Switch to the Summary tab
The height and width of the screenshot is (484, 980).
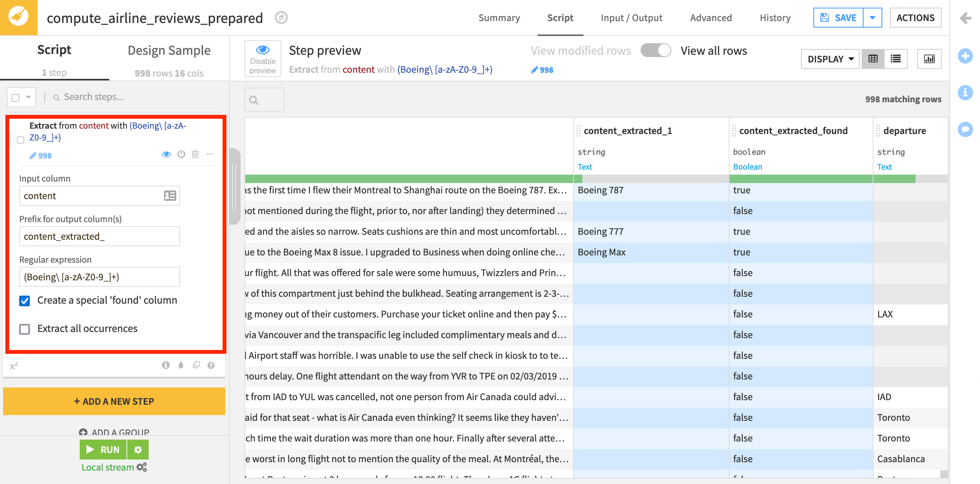click(x=500, y=18)
